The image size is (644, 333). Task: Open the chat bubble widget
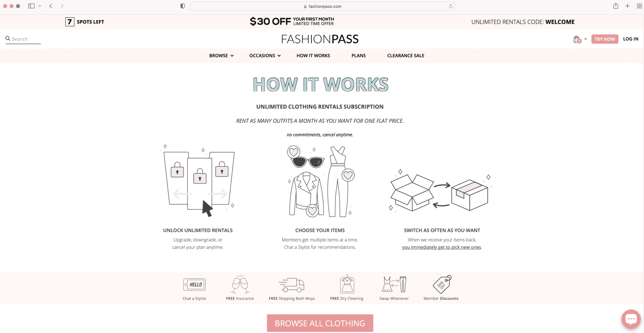[x=631, y=319]
